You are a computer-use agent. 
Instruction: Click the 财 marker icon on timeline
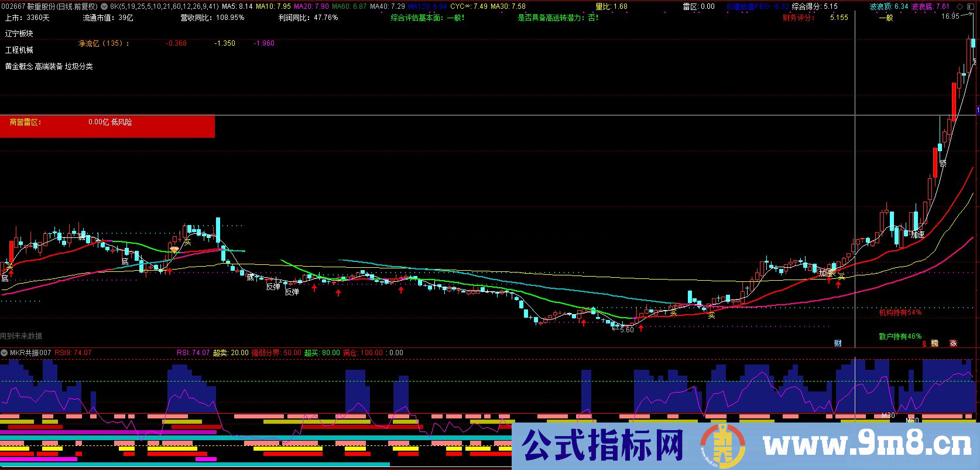(838, 343)
